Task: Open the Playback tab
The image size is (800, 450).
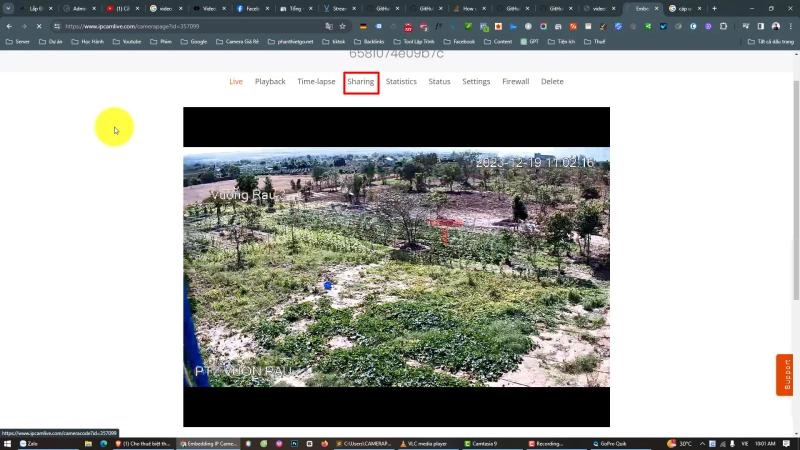Action: pyautogui.click(x=270, y=82)
